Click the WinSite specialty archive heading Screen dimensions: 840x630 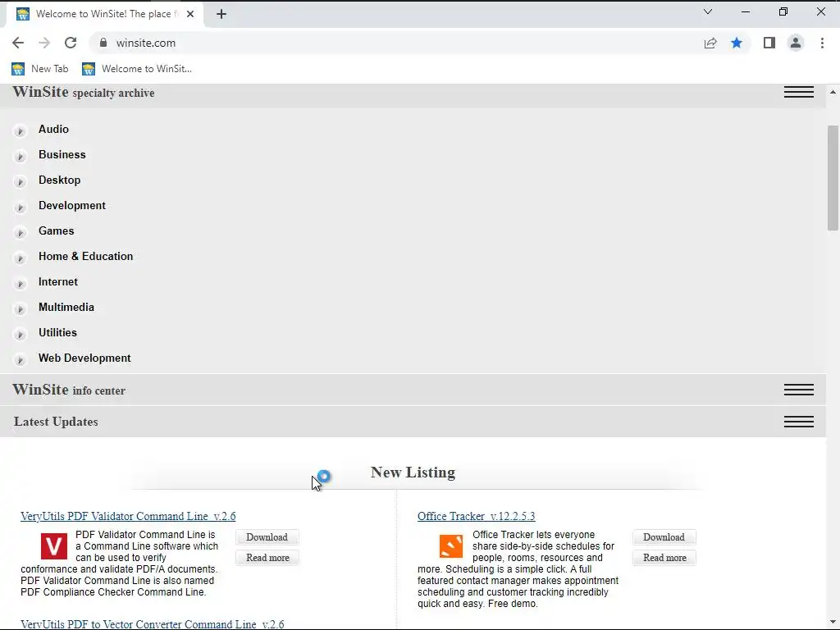pos(84,92)
